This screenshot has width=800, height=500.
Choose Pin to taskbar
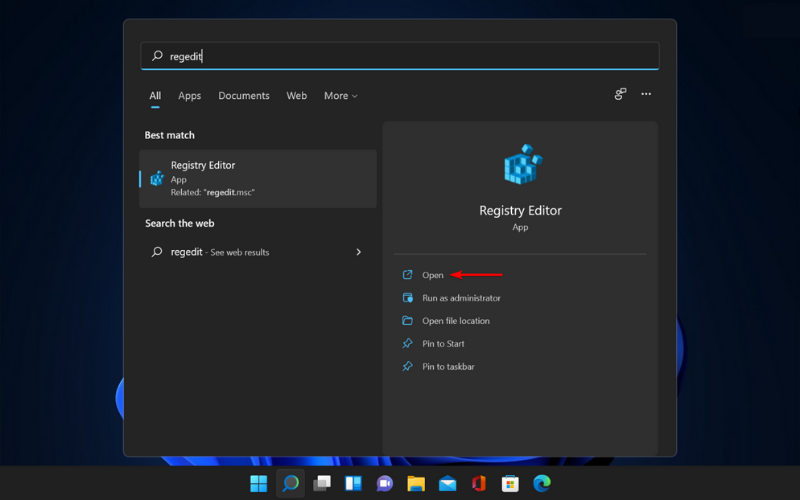click(x=448, y=367)
